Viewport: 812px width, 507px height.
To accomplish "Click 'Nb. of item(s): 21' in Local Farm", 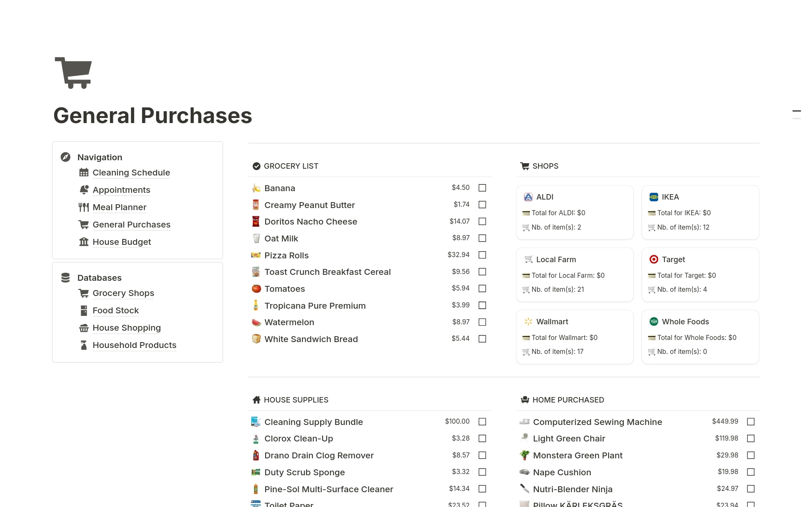I will point(557,289).
